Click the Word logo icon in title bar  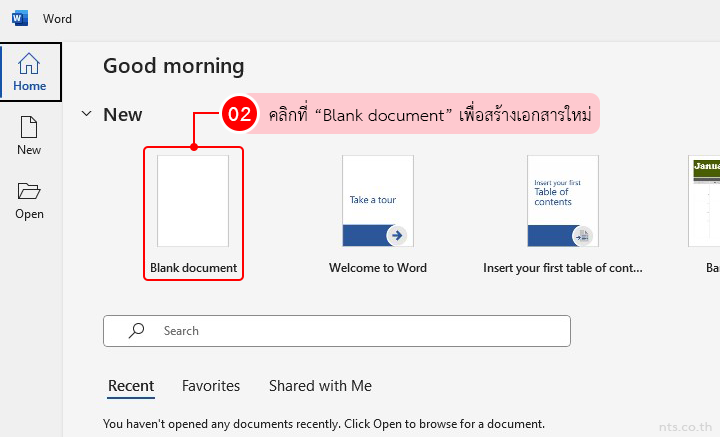coord(20,18)
